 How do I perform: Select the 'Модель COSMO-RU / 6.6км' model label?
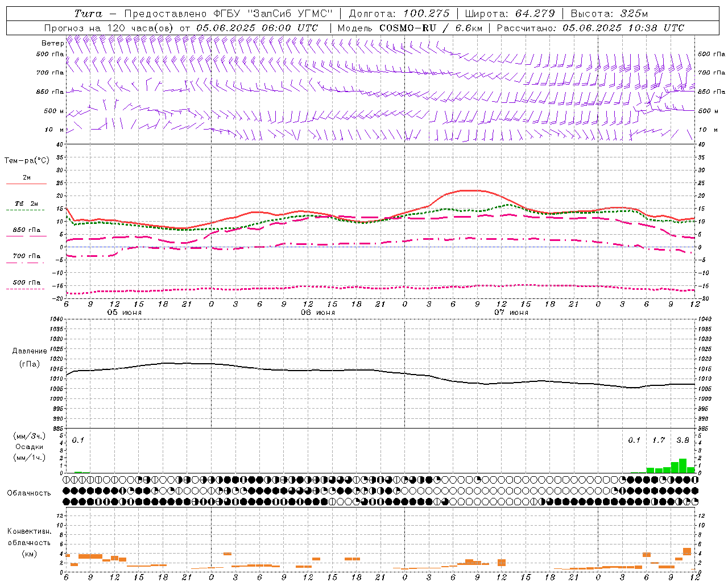(409, 28)
